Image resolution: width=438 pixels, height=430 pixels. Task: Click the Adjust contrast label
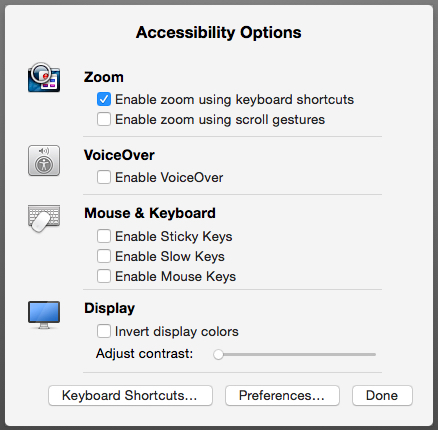point(144,354)
